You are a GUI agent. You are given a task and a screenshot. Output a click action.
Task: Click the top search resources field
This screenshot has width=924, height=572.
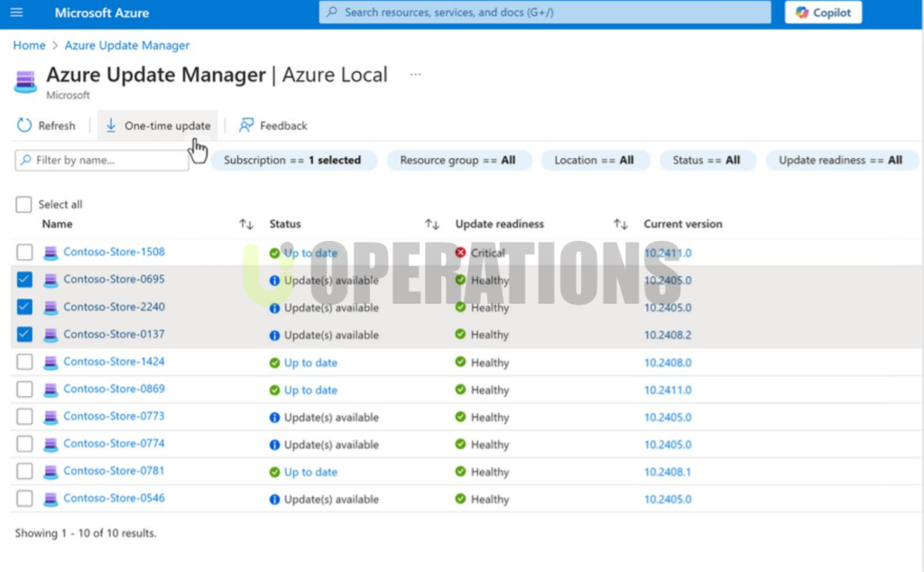[545, 13]
